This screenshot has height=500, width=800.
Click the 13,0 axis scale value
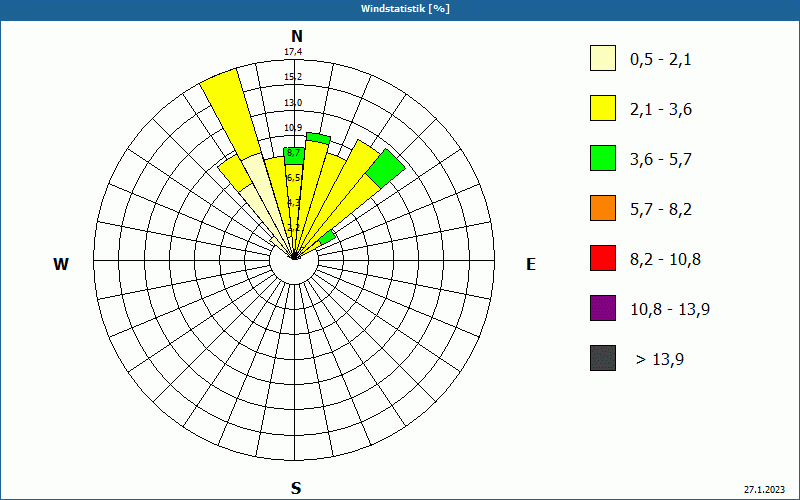tap(293, 103)
